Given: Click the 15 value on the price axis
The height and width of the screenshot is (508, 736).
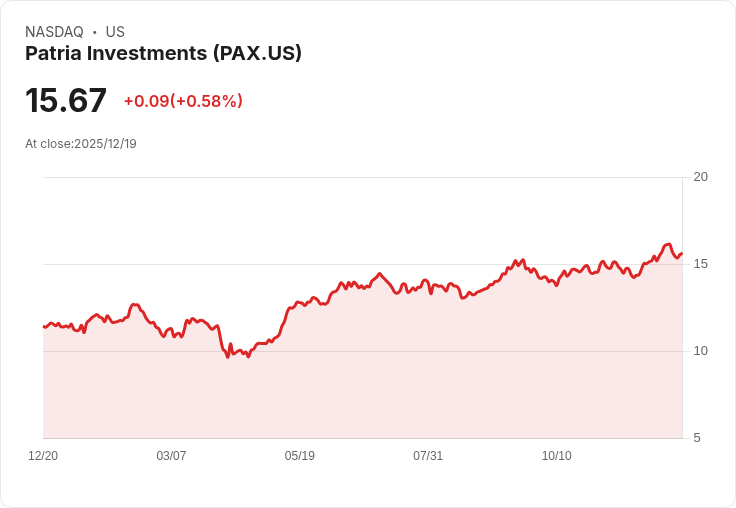Looking at the screenshot, I should [x=701, y=264].
